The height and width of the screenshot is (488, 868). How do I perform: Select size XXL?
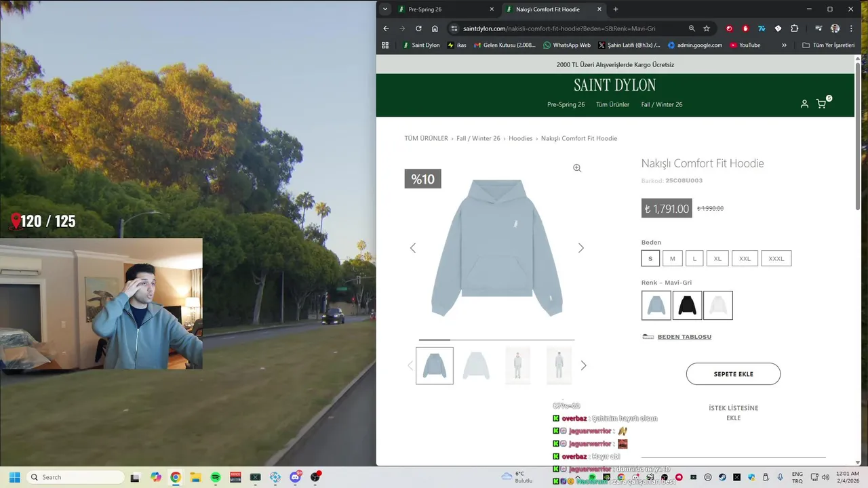pyautogui.click(x=745, y=258)
